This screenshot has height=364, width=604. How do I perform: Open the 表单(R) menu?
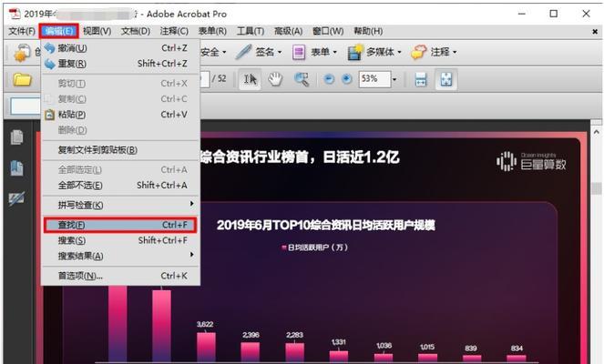point(212,31)
